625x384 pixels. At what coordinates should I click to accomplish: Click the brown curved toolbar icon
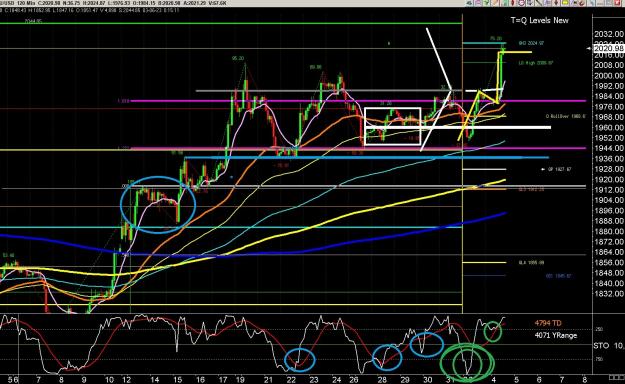click(x=581, y=3)
